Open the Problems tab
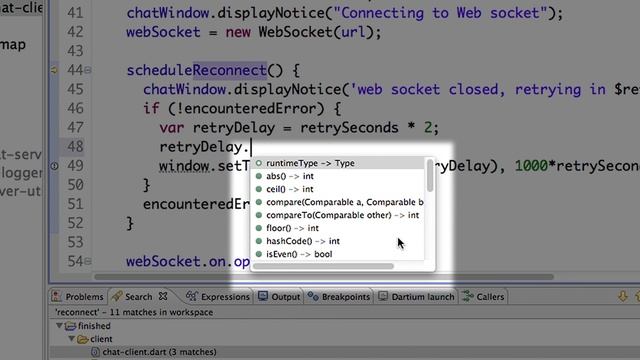The height and width of the screenshot is (360, 640). [78, 297]
